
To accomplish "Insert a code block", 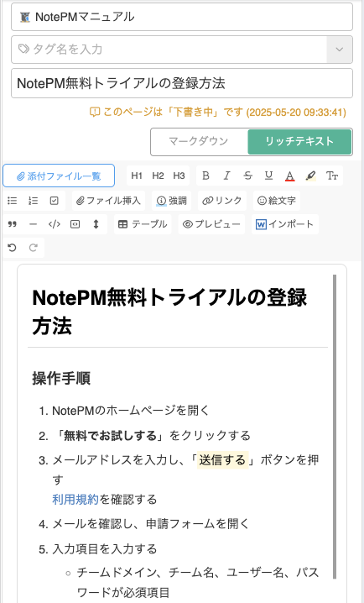I will [x=75, y=224].
